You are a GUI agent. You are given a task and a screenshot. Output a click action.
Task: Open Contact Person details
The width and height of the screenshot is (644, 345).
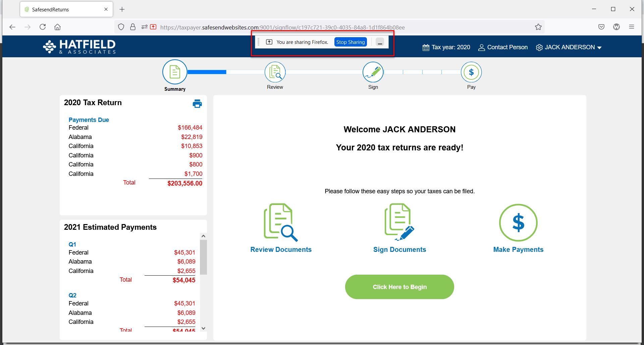503,48
